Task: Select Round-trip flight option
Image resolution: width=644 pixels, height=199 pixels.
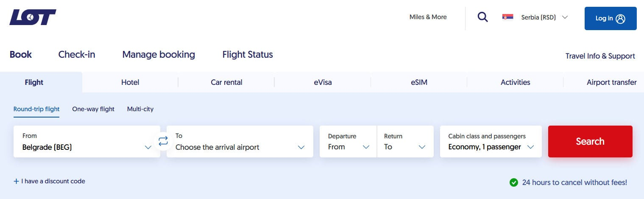Action: [36, 109]
